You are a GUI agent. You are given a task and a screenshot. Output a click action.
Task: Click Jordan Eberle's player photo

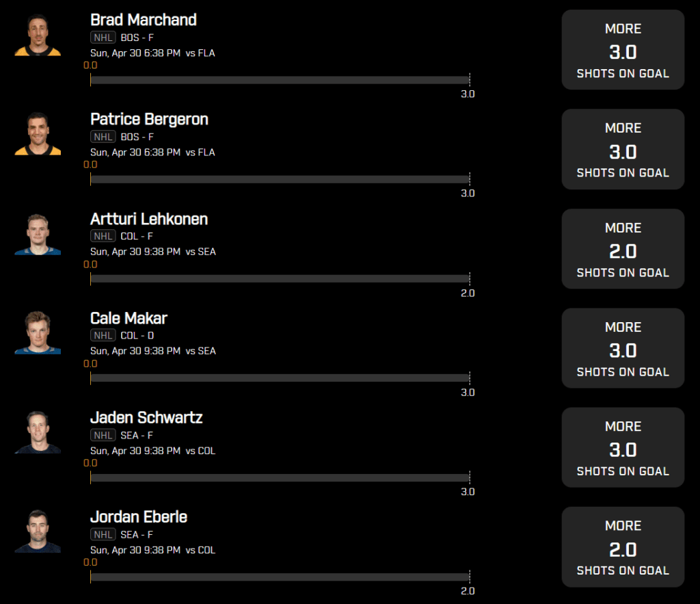[x=38, y=531]
